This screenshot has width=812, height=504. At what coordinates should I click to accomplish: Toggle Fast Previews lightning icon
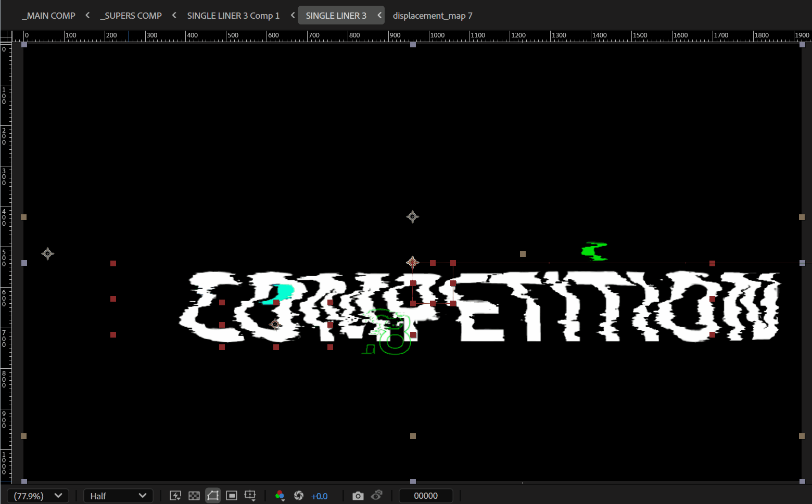coord(175,496)
